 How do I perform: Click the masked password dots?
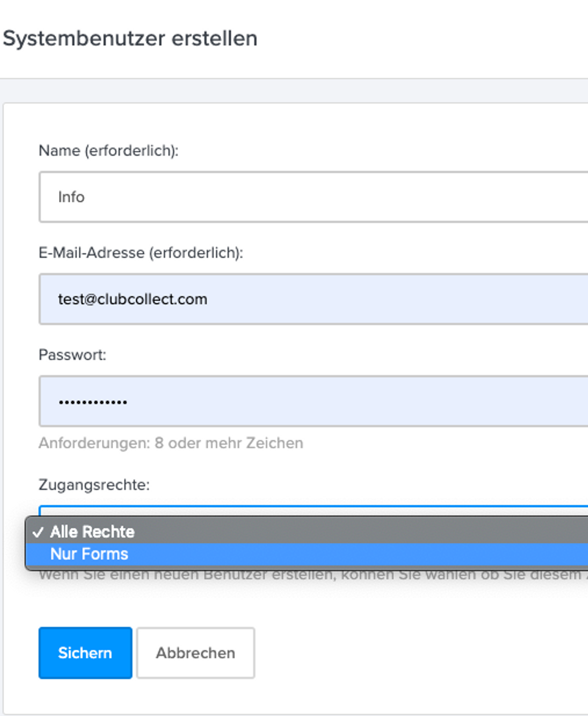click(x=93, y=402)
